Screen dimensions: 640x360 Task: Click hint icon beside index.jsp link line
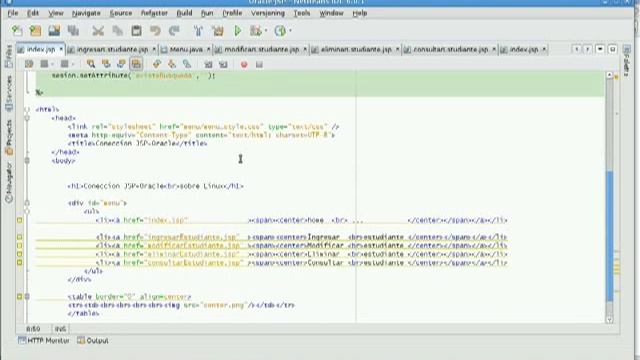[20, 220]
